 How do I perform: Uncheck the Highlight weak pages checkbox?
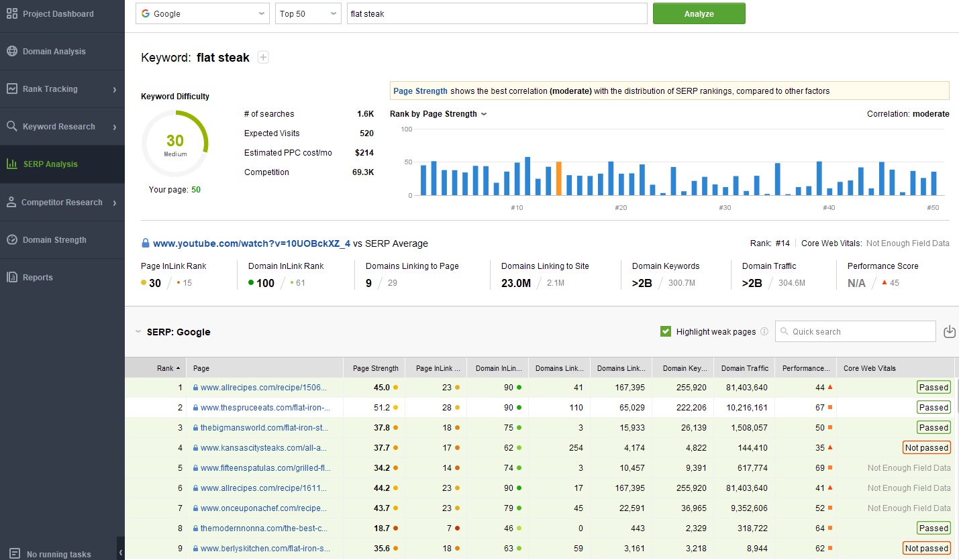coord(666,331)
